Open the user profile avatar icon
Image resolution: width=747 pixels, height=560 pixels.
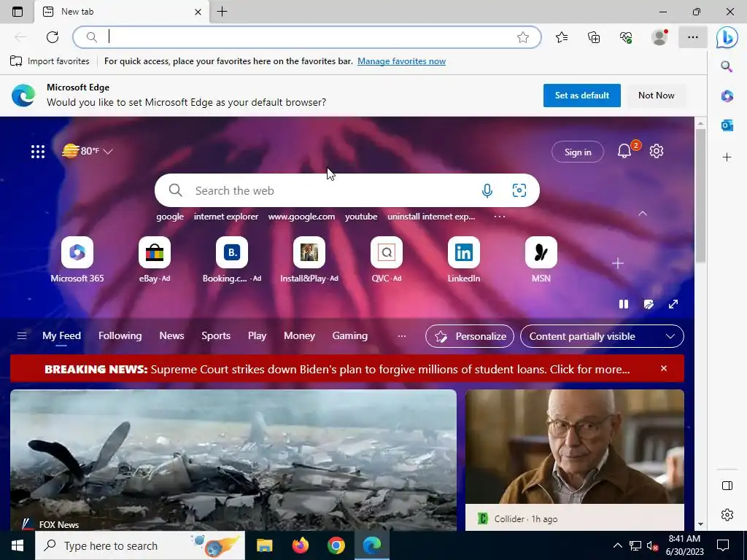point(659,37)
